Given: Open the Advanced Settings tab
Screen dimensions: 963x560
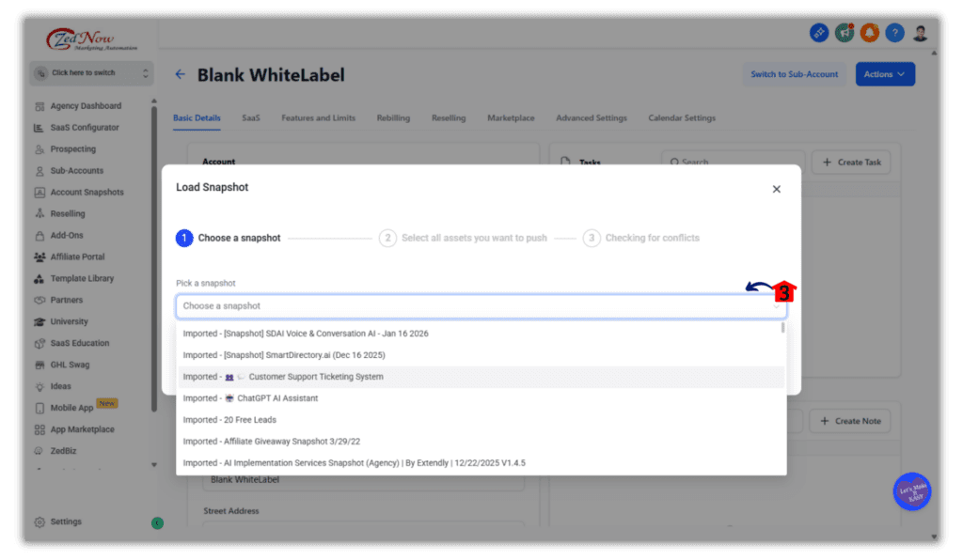Looking at the screenshot, I should (x=591, y=118).
